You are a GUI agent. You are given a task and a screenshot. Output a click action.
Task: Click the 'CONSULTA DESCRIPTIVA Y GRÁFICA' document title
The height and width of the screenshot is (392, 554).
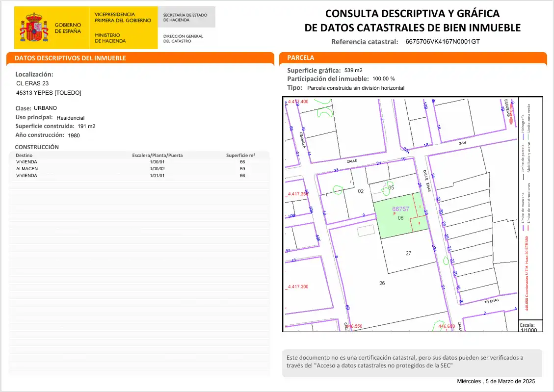(x=412, y=13)
